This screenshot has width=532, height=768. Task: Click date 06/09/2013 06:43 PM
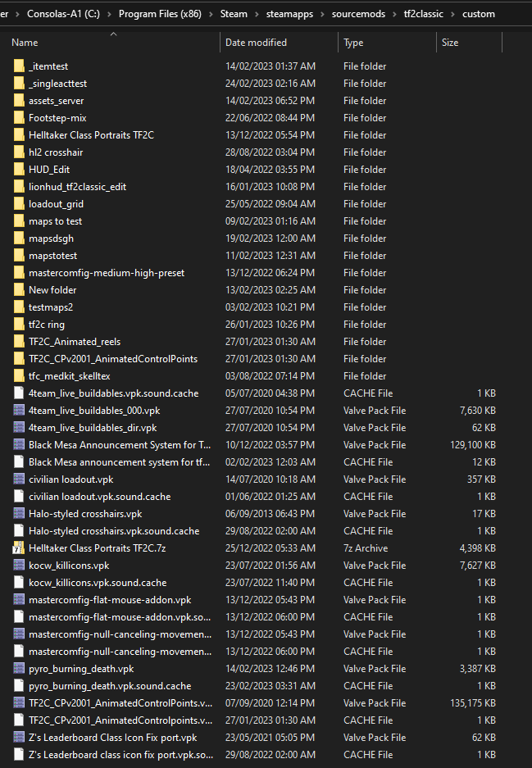[270, 513]
